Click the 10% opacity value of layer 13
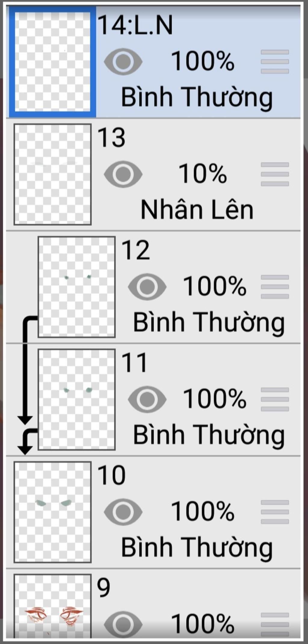 [x=203, y=174]
